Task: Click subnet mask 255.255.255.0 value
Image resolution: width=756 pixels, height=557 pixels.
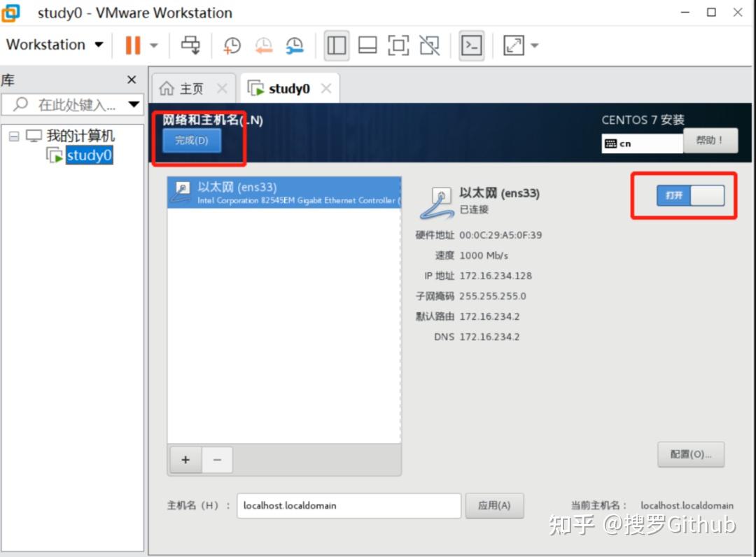Action: [x=493, y=296]
